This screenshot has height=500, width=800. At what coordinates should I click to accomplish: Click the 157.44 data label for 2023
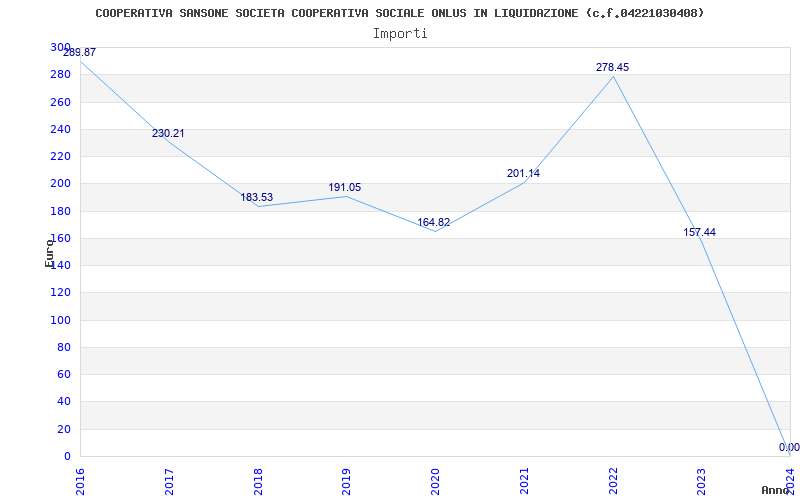click(x=699, y=232)
